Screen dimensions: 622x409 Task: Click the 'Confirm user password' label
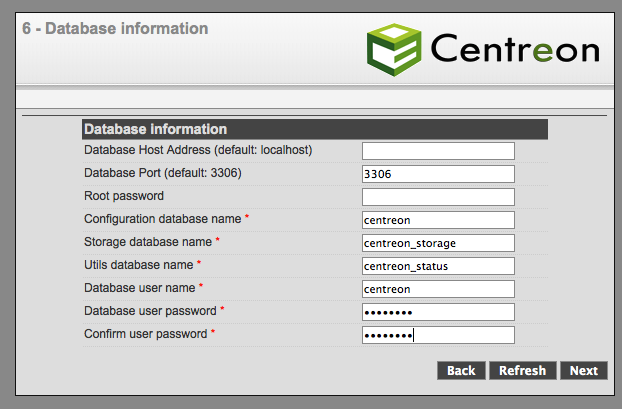146,334
